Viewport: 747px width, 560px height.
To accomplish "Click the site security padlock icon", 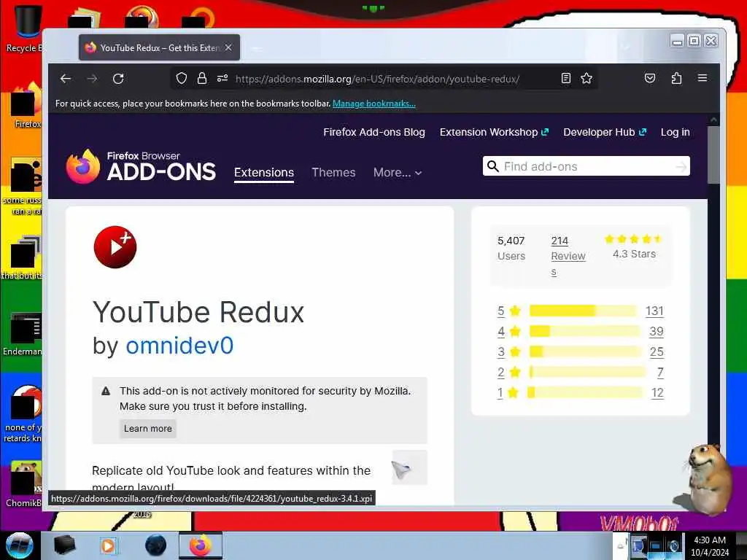I will 202,78.
